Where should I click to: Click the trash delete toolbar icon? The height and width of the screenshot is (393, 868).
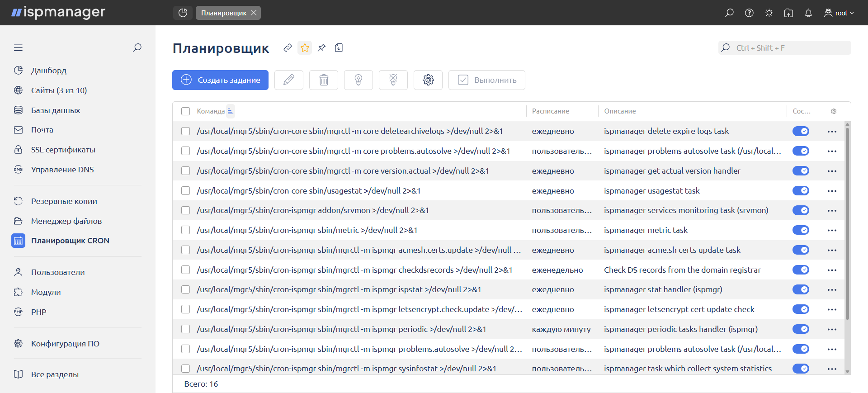click(x=324, y=80)
